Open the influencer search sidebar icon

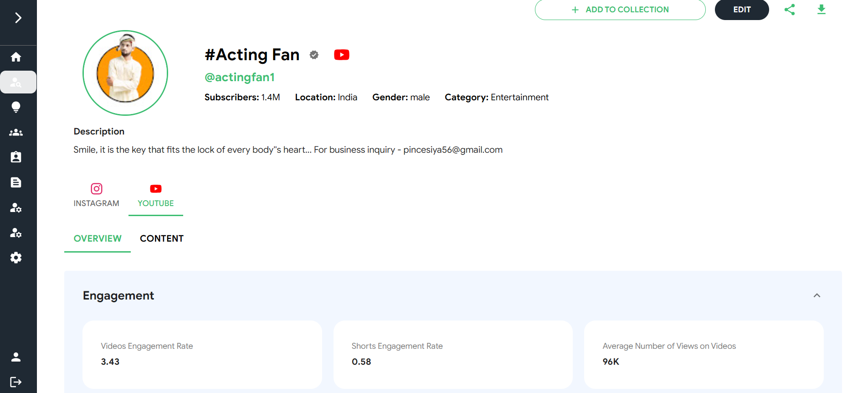(16, 83)
